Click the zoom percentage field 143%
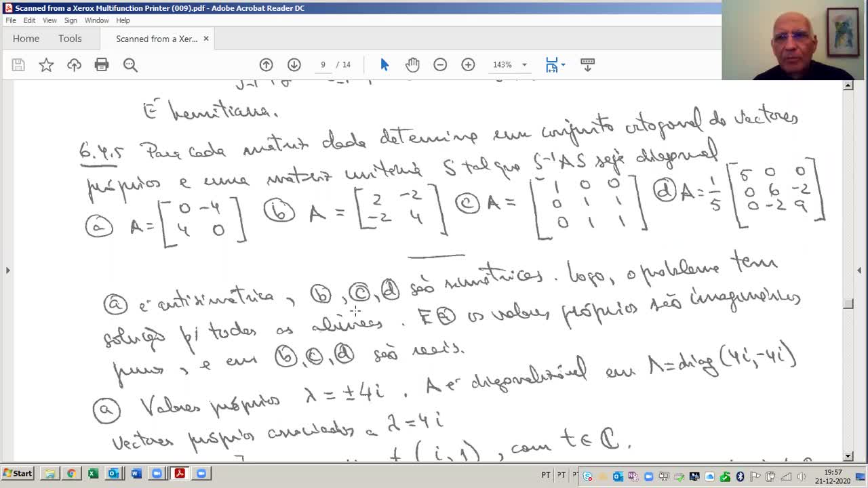Screen dimensions: 868x488 pos(502,64)
